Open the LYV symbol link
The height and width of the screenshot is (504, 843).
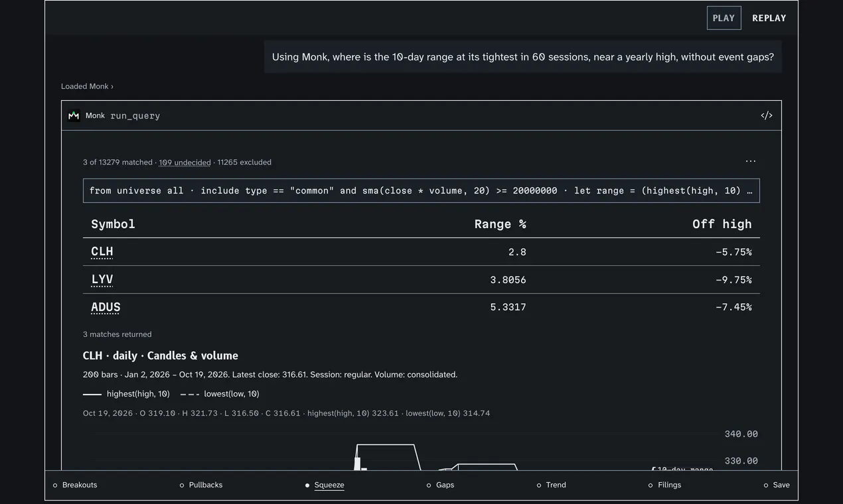[x=102, y=280]
